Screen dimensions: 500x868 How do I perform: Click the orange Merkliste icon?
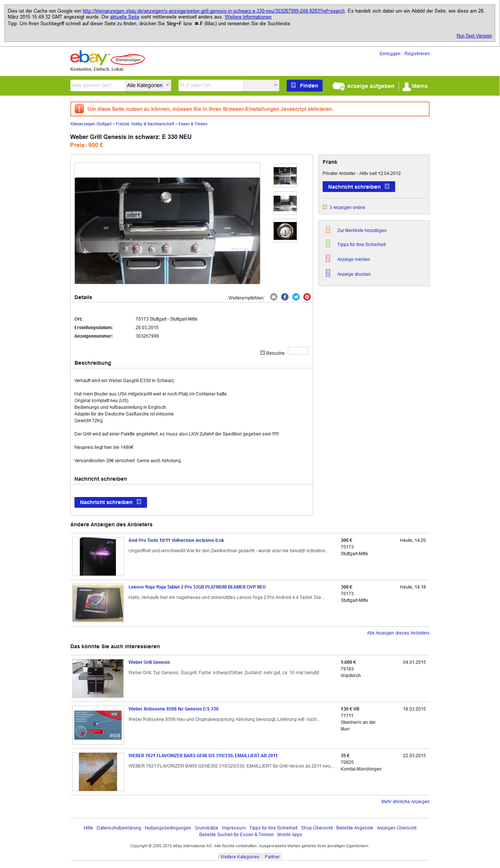coord(328,230)
